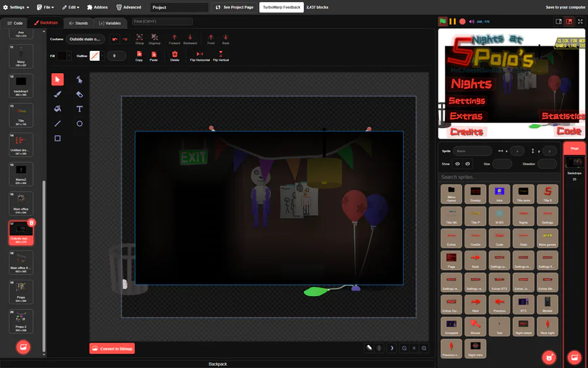
Task: Select the Brush tool
Action: click(x=57, y=94)
